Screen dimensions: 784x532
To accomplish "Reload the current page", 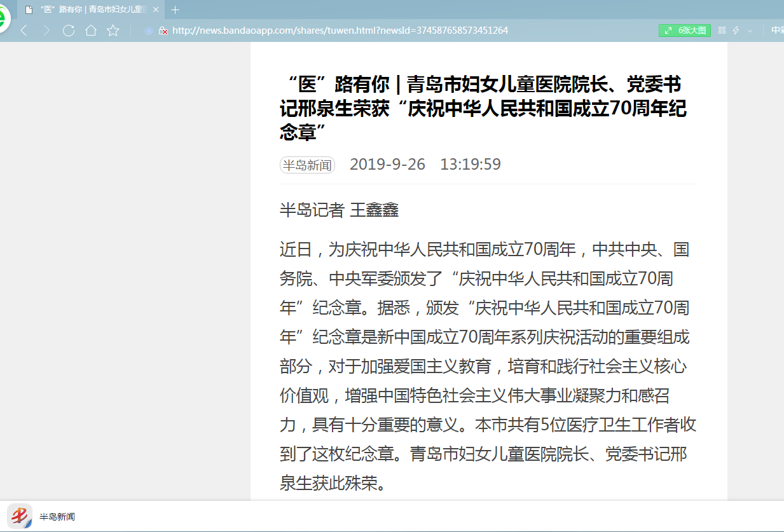I will (69, 31).
